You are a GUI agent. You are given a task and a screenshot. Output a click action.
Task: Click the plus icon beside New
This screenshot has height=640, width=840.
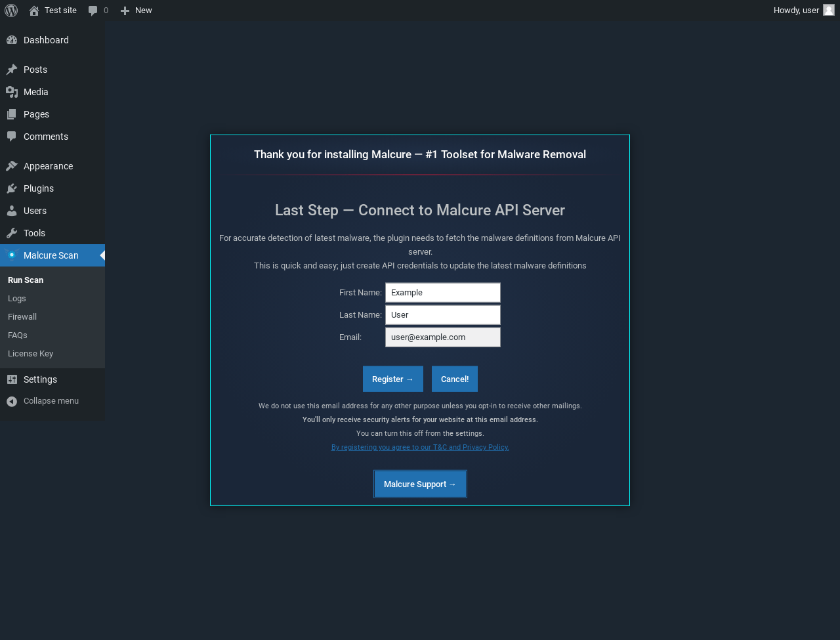coord(125,11)
